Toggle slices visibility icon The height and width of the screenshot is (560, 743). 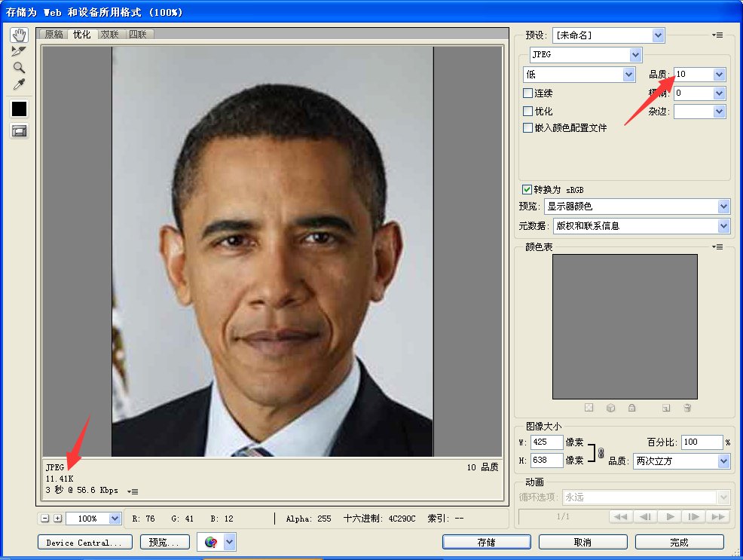pyautogui.click(x=19, y=131)
